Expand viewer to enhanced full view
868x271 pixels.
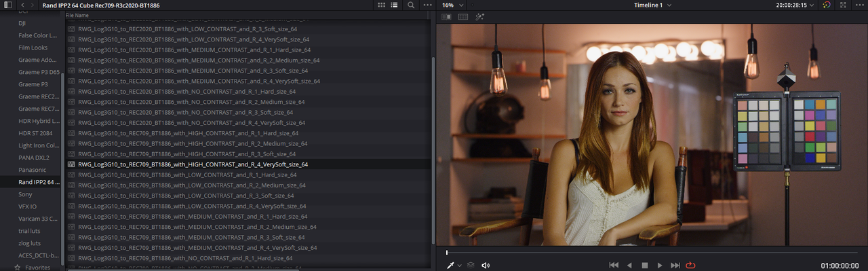843,5
